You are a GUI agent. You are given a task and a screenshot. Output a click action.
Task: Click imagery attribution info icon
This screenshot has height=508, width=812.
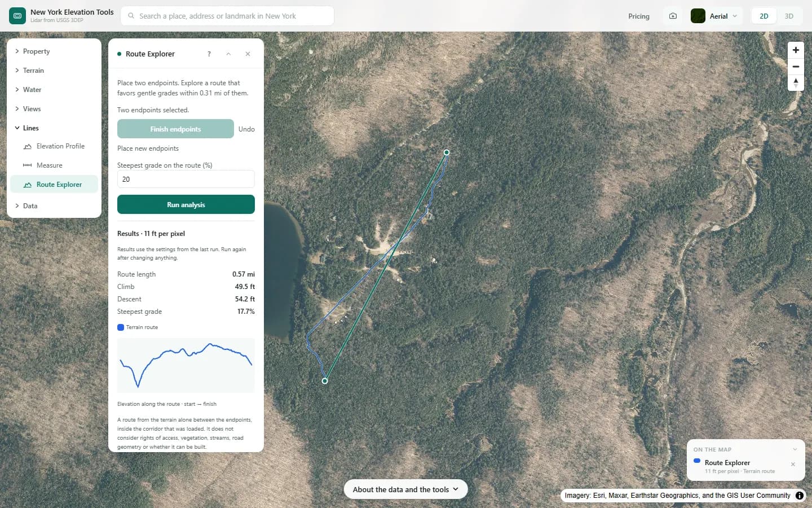tap(800, 496)
